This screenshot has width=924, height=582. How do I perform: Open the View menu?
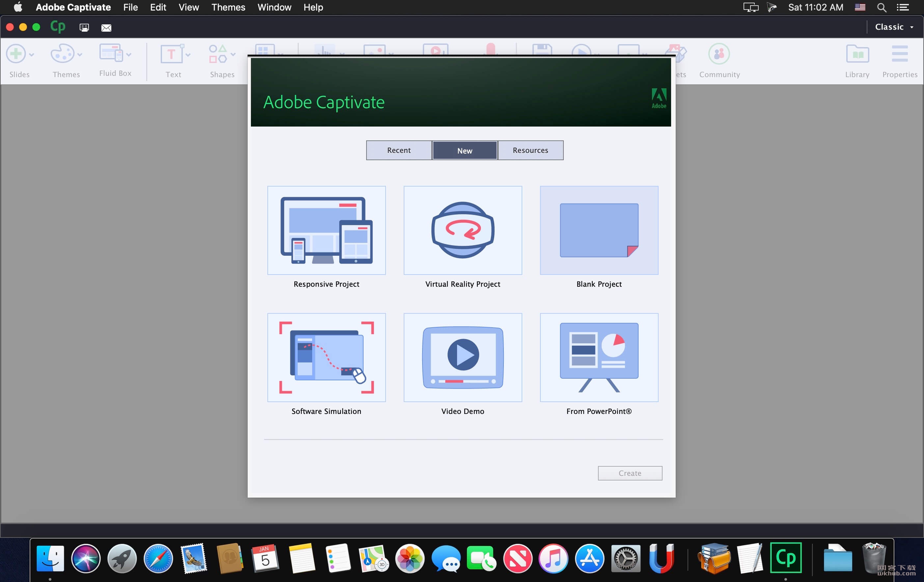coord(188,7)
